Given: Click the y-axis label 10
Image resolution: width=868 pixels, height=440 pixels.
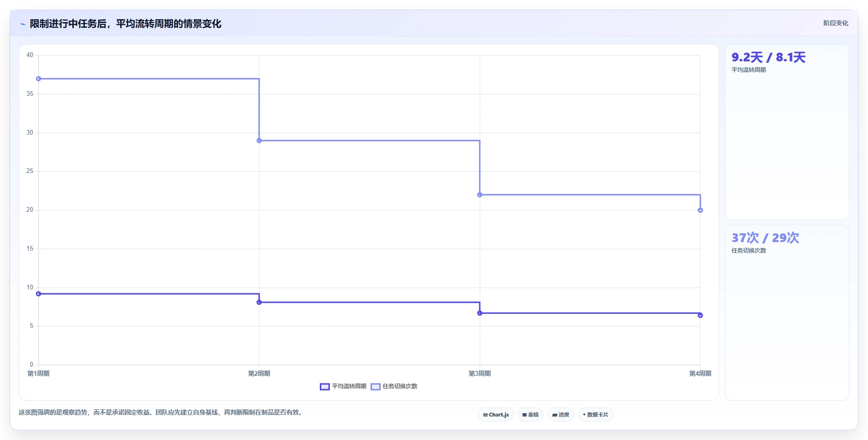Looking at the screenshot, I should pyautogui.click(x=30, y=288).
